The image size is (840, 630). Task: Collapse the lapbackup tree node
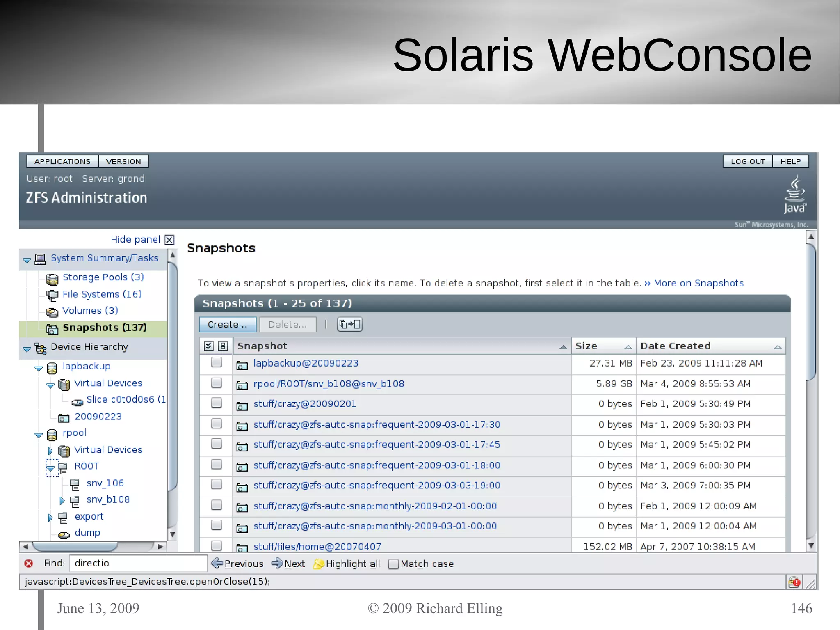pyautogui.click(x=39, y=369)
